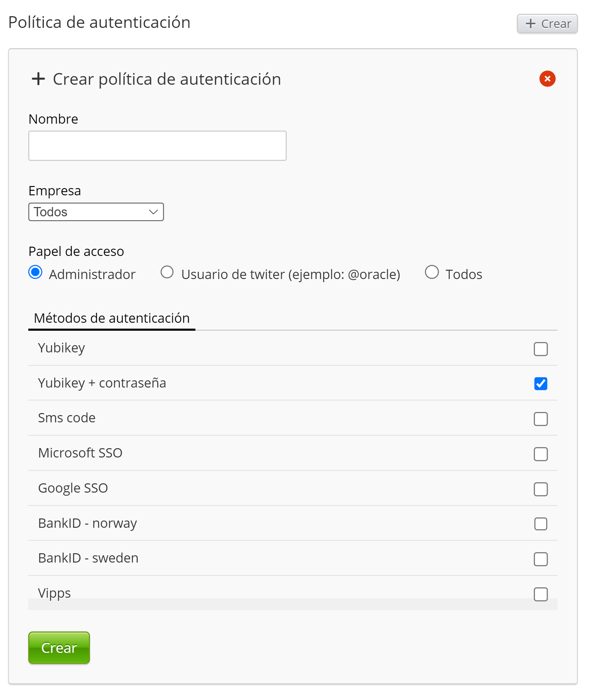Click the top-right plus Crear button
590x700 pixels.
547,24
